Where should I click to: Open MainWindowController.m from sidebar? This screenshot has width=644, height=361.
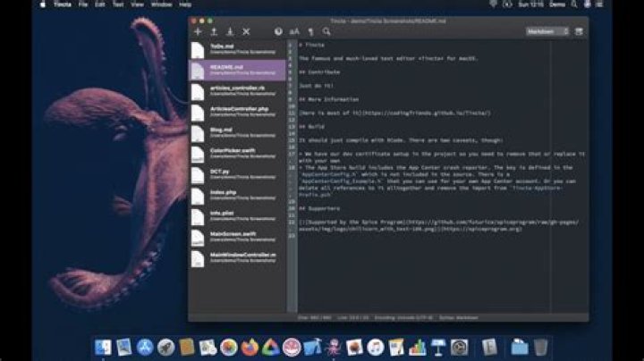click(237, 258)
